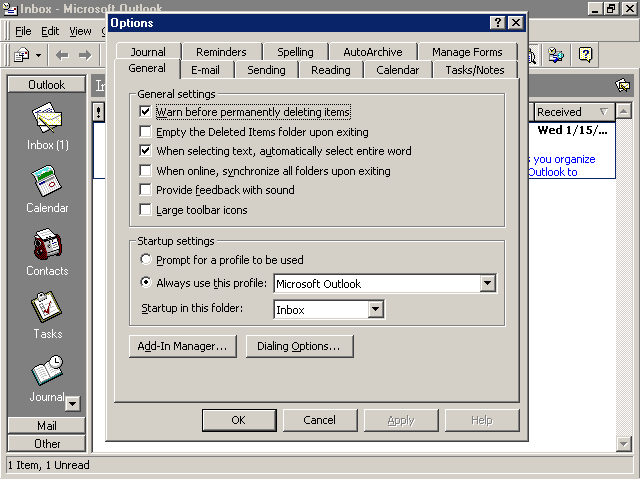640x480 pixels.
Task: Open the Inbox shortcut in Outlook bar
Action: (47, 118)
